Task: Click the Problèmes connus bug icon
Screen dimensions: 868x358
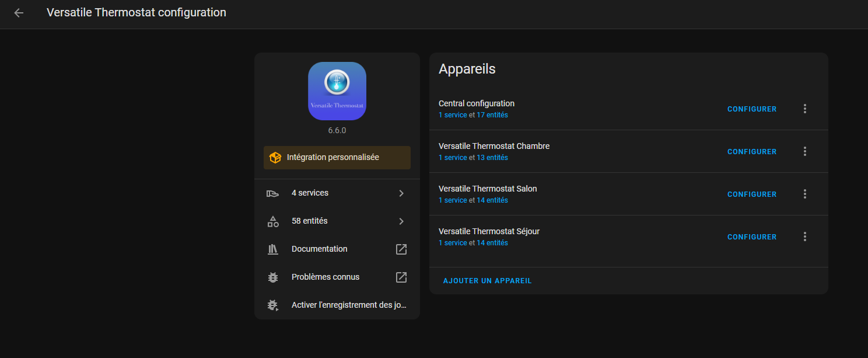Action: [273, 277]
